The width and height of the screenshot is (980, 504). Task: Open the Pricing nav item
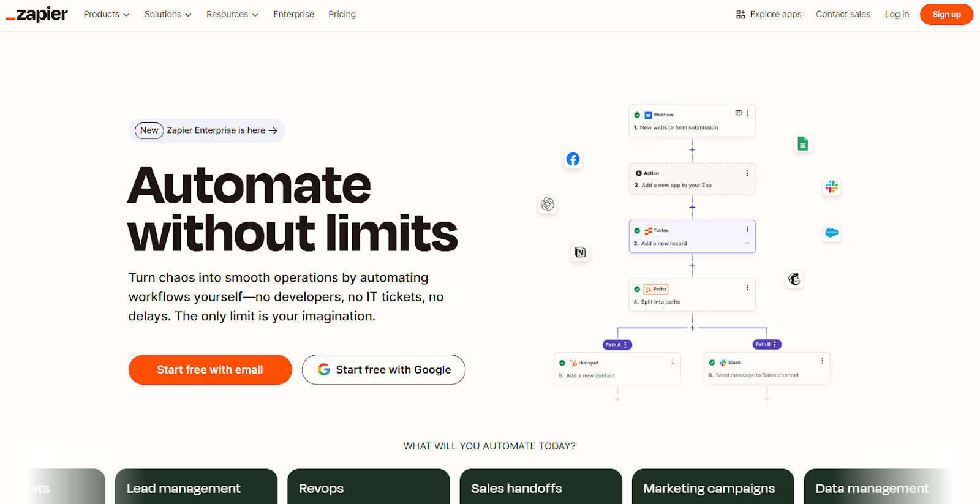click(342, 14)
